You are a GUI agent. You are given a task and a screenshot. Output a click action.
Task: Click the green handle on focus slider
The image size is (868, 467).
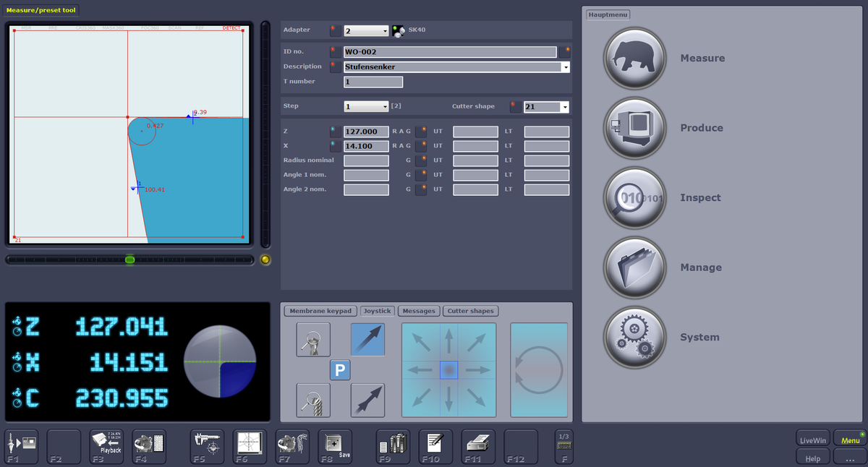pyautogui.click(x=130, y=260)
